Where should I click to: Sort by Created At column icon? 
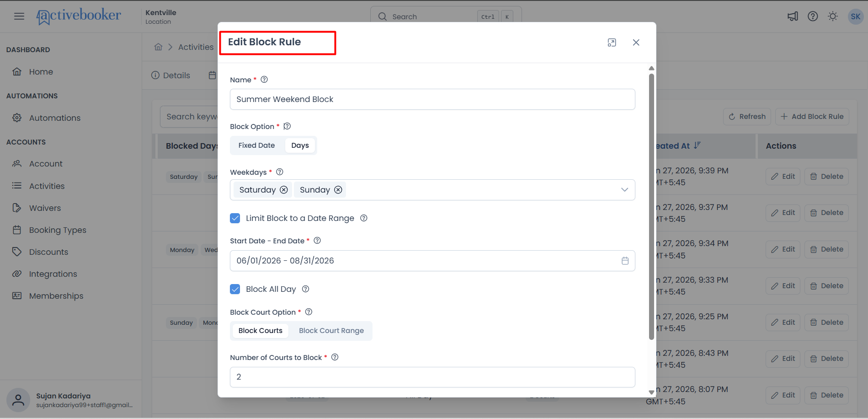coord(697,145)
